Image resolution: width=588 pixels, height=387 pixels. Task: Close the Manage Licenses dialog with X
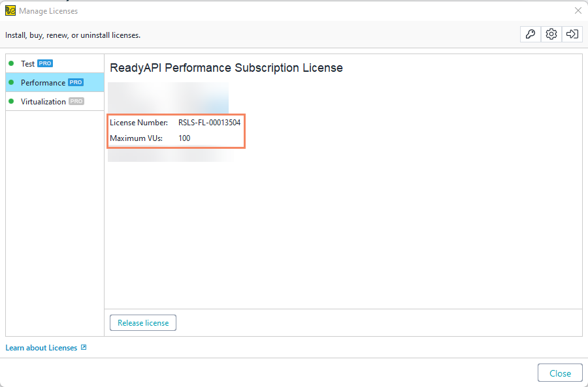point(578,11)
